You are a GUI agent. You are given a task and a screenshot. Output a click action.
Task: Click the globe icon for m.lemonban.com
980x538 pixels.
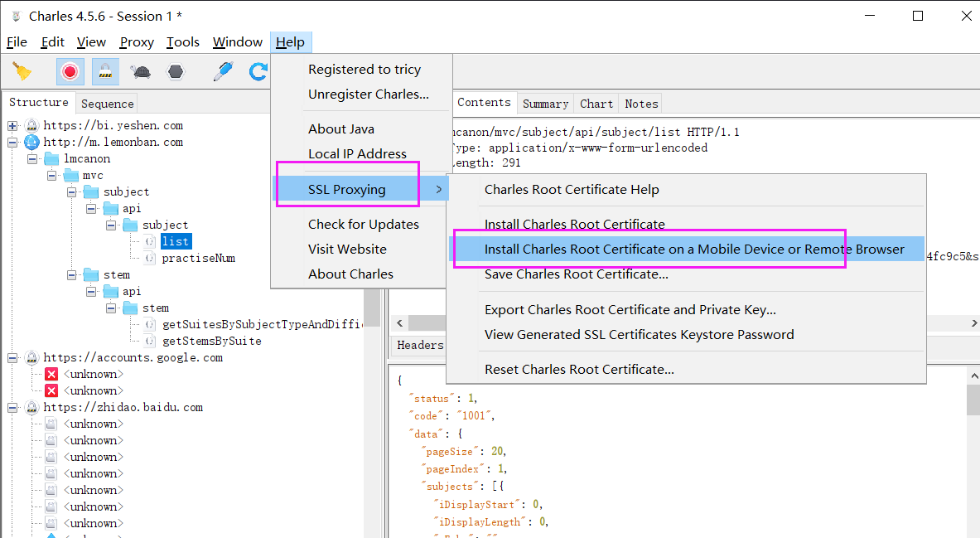click(x=31, y=142)
